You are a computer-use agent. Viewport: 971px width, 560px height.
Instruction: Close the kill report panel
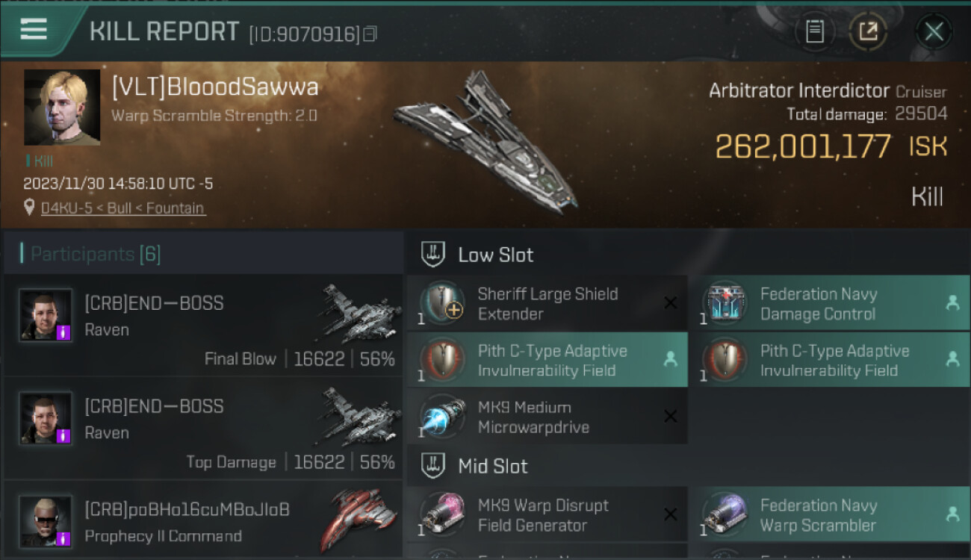pos(934,31)
